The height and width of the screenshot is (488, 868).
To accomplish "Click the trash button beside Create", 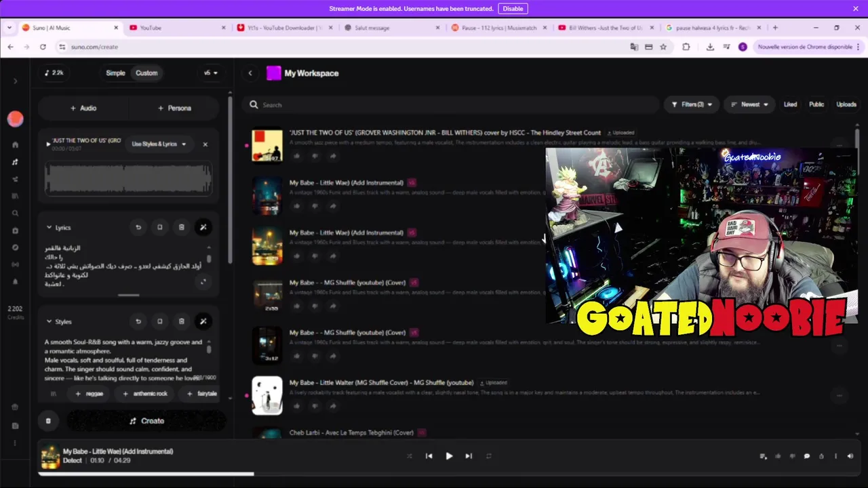I will tap(48, 421).
